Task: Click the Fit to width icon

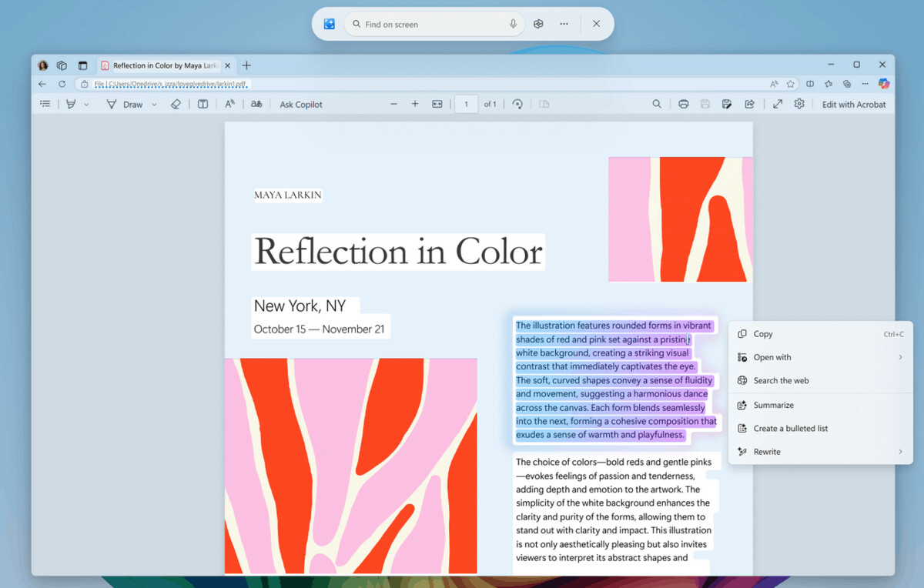Action: tap(437, 104)
